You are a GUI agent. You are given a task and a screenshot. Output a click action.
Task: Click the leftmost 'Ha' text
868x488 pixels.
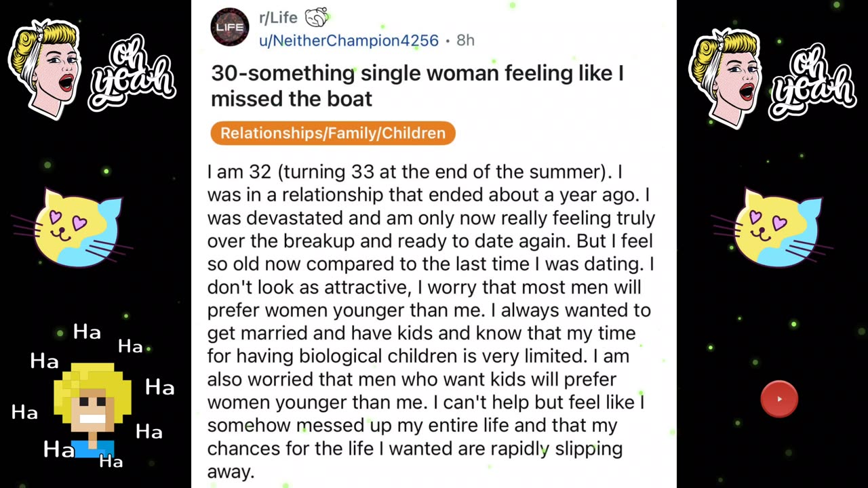[24, 411]
